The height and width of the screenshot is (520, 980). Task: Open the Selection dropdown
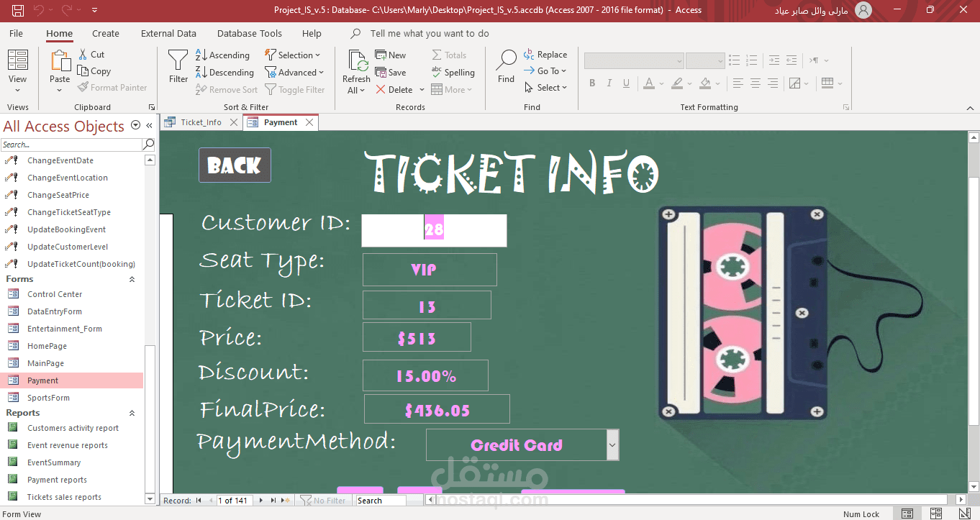point(292,55)
